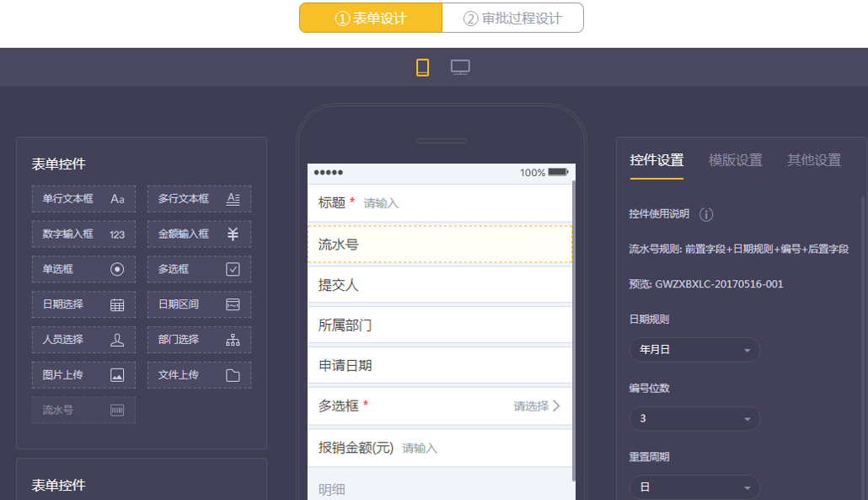Click the first 表单控件 panel heading

coord(59,164)
